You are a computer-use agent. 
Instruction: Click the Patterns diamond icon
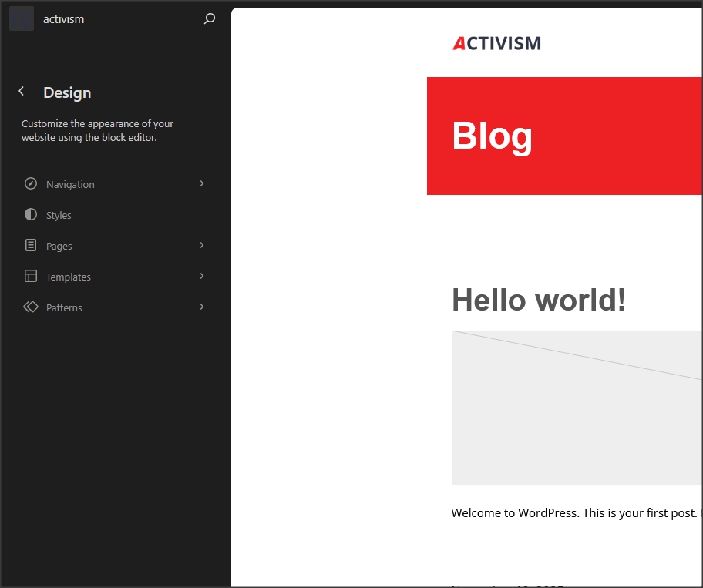point(31,307)
